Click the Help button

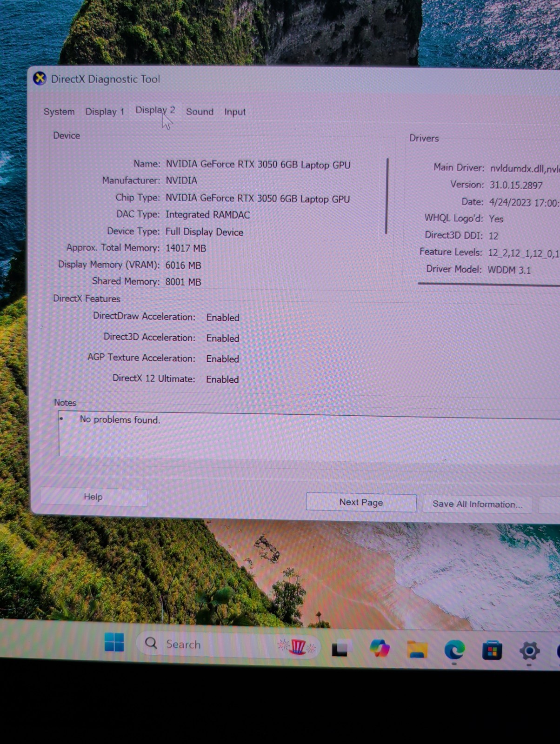coord(93,497)
